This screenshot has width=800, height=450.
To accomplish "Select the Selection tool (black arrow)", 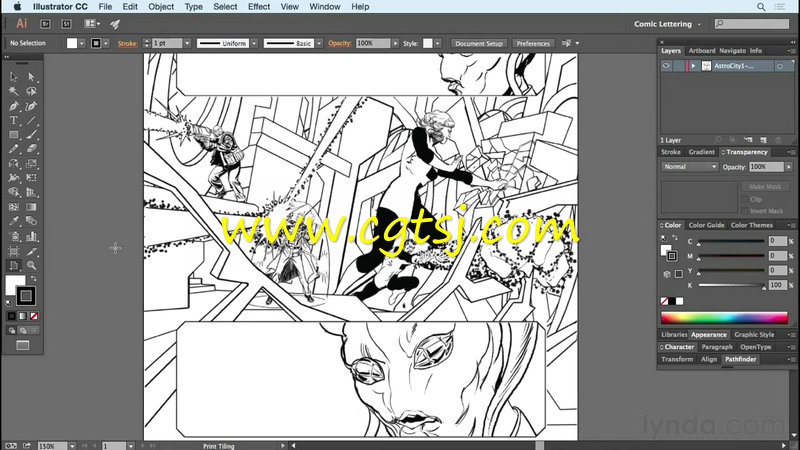I will pyautogui.click(x=14, y=77).
